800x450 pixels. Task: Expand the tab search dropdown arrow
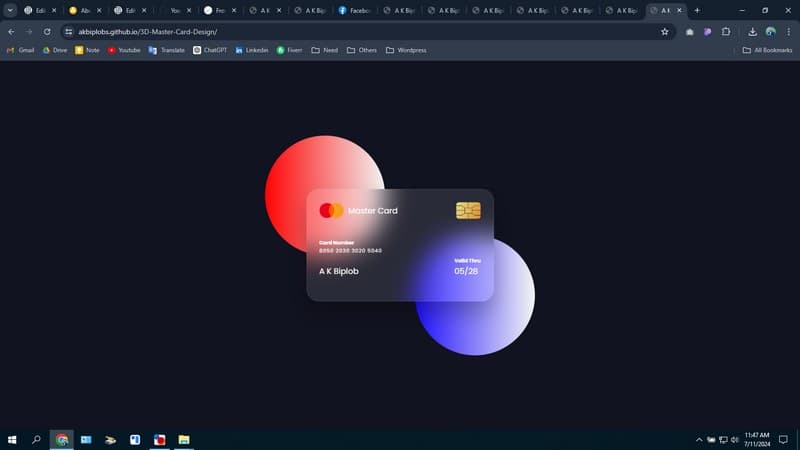coord(10,10)
